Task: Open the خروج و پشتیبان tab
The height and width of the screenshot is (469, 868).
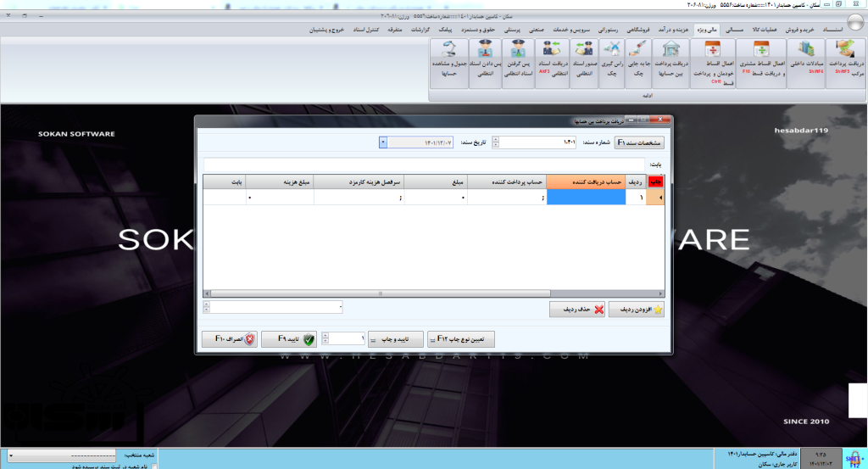Action: (326, 30)
